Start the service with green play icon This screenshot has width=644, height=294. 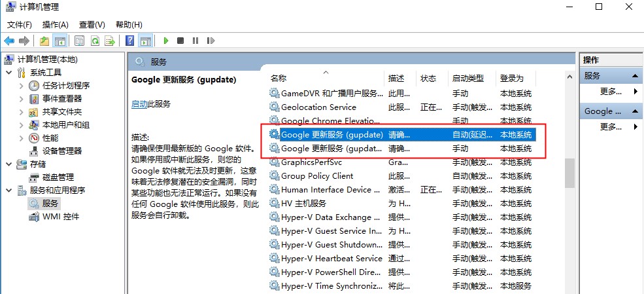click(166, 41)
